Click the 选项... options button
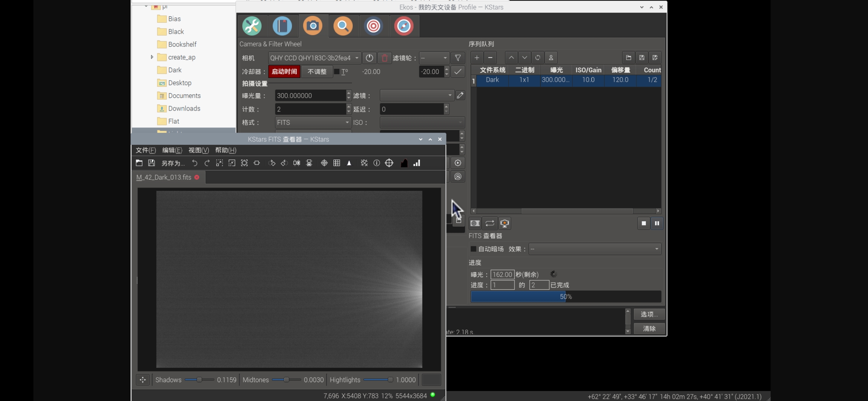The width and height of the screenshot is (868, 401). (x=649, y=314)
